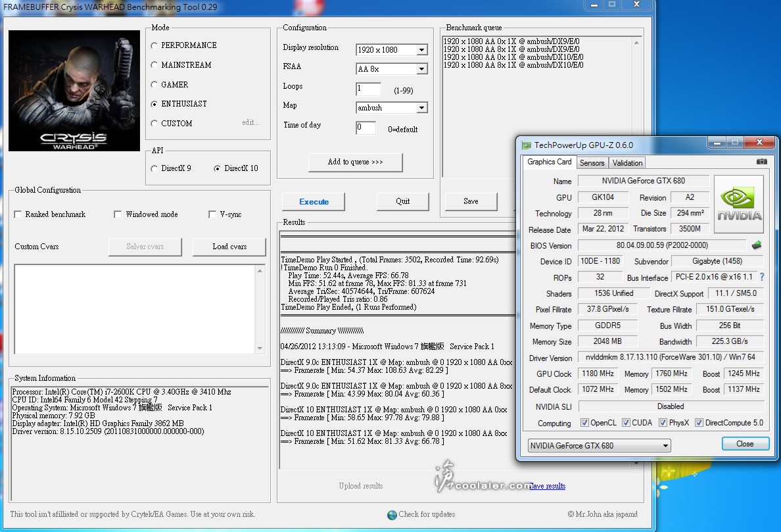Click the Memory Size value 2048 MB
The image size is (781, 532).
pos(607,341)
